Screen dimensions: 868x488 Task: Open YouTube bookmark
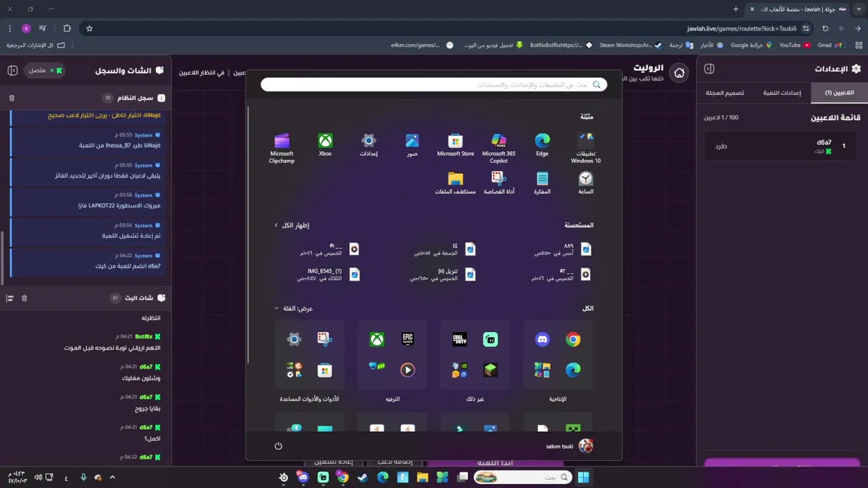point(795,45)
